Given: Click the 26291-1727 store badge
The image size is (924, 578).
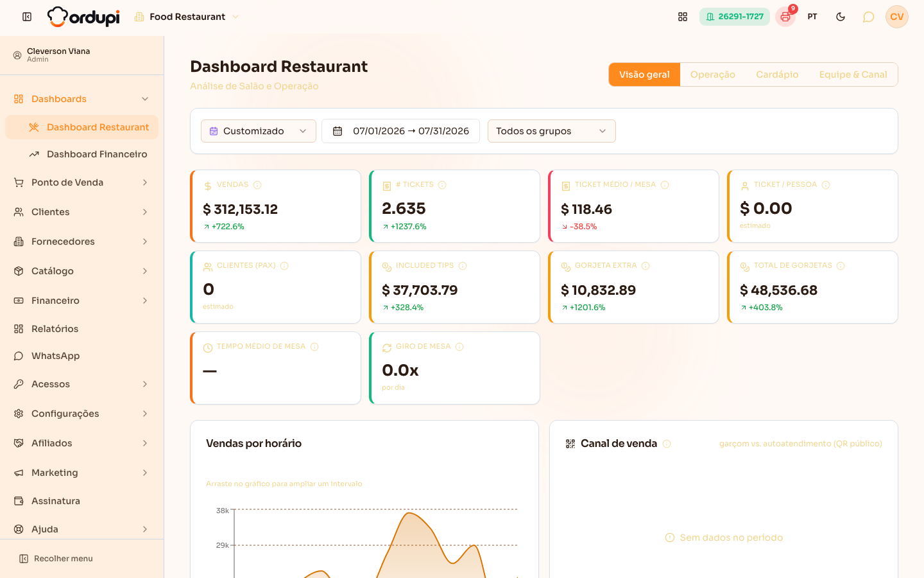Looking at the screenshot, I should 735,17.
